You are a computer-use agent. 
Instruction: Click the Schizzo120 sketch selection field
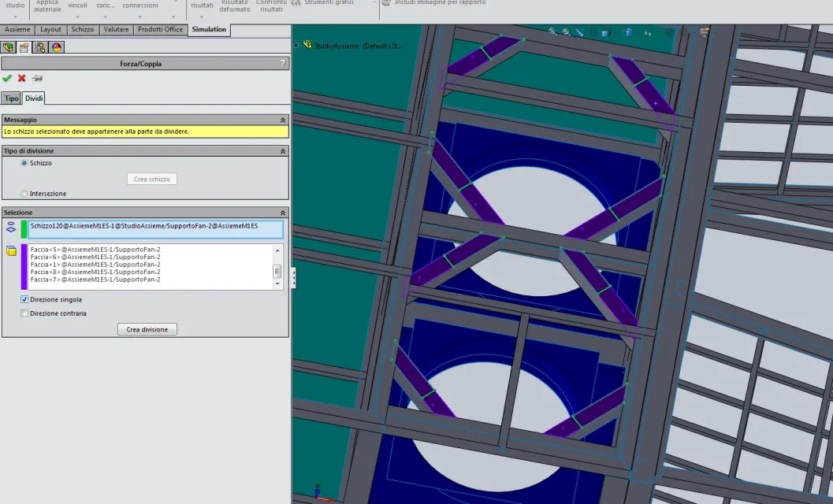155,228
